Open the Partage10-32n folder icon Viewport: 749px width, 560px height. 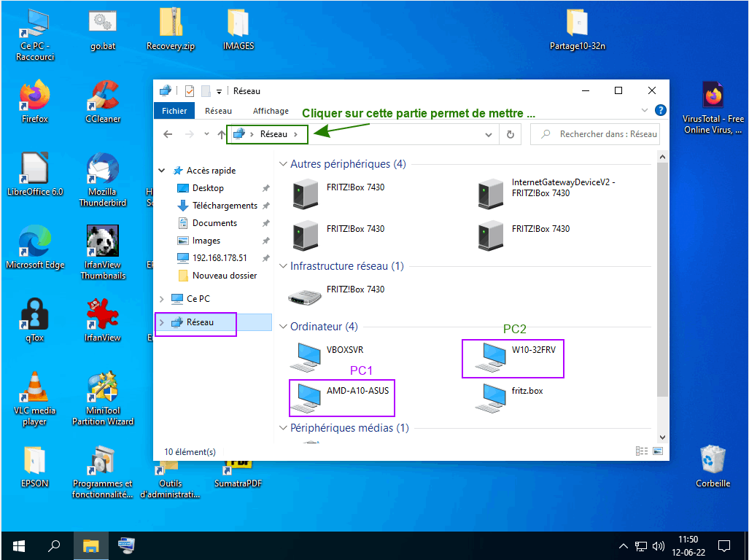[x=578, y=30]
